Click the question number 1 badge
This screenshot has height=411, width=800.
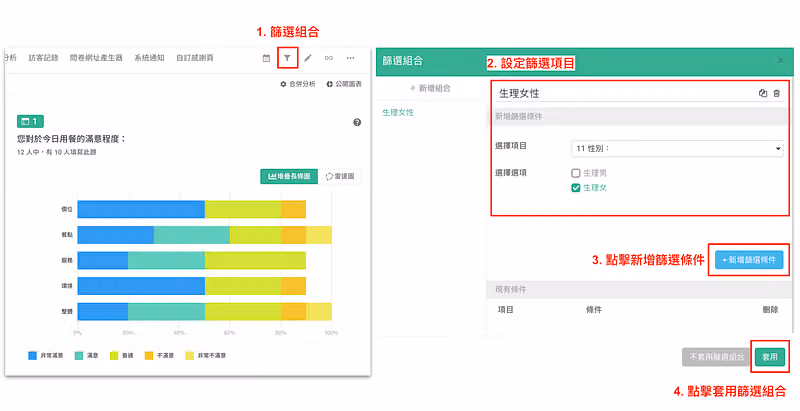(30, 121)
